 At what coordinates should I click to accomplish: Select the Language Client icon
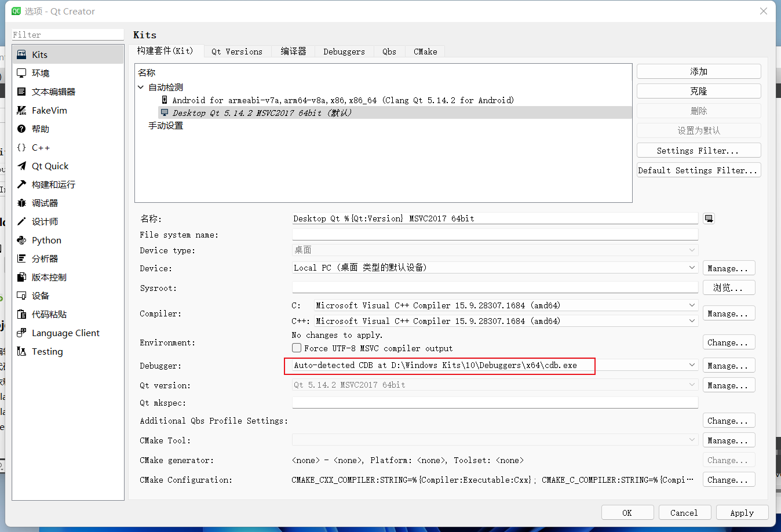coord(21,333)
